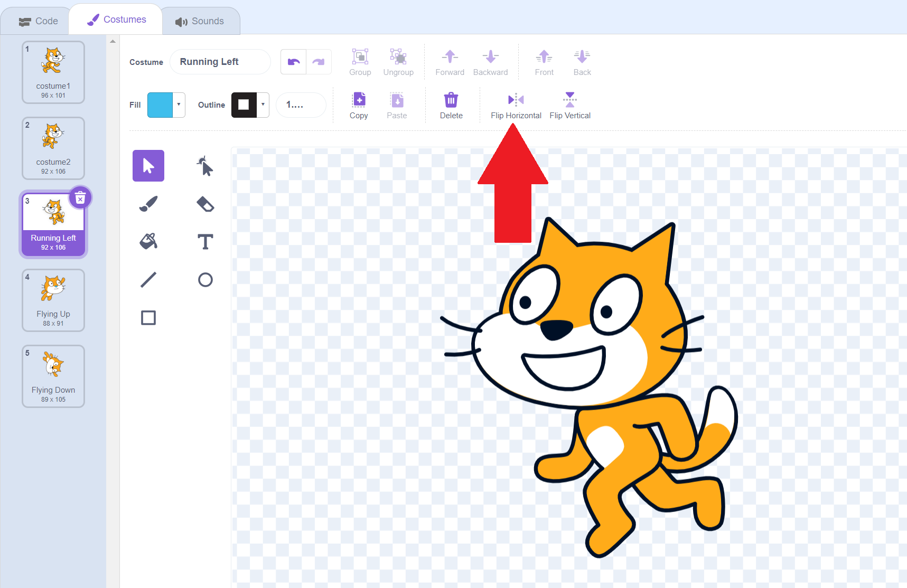Delete the Running Left costume thumbnail
Viewport: 907px width, 588px height.
click(x=80, y=198)
